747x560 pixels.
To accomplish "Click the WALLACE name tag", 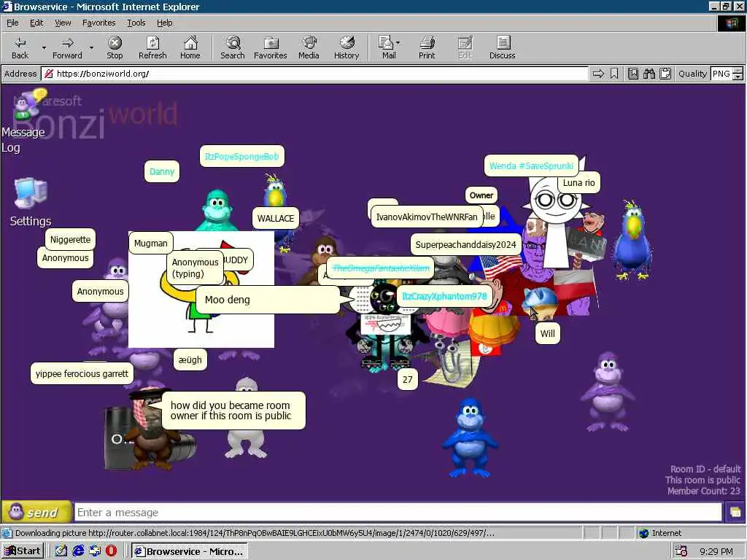I will pyautogui.click(x=275, y=218).
